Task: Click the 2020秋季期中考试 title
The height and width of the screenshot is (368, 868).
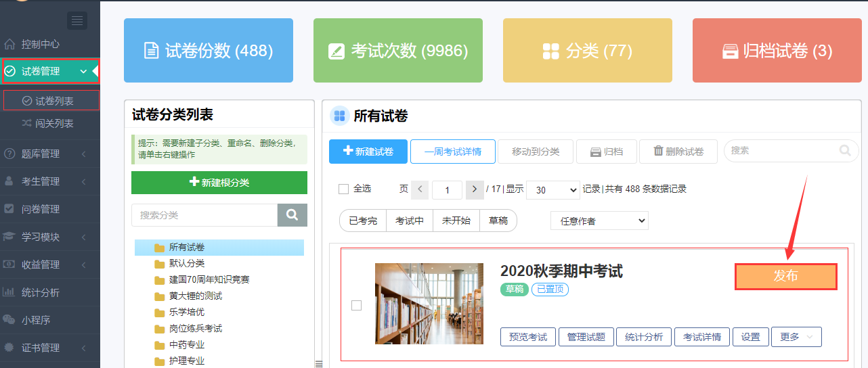Action: [x=561, y=271]
